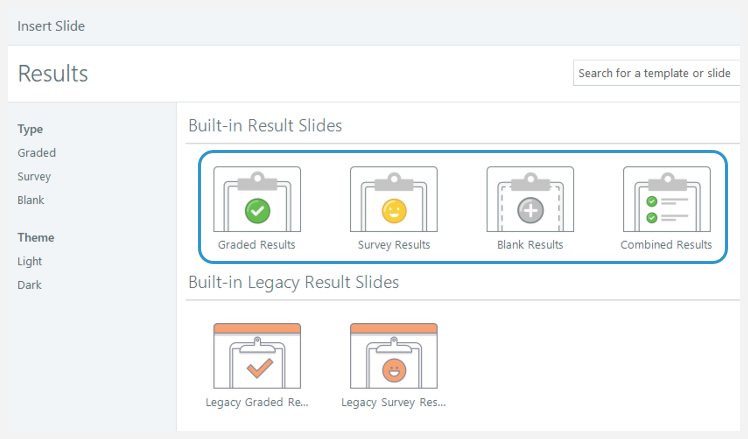
Task: Filter slide type by Blank
Action: 31,200
